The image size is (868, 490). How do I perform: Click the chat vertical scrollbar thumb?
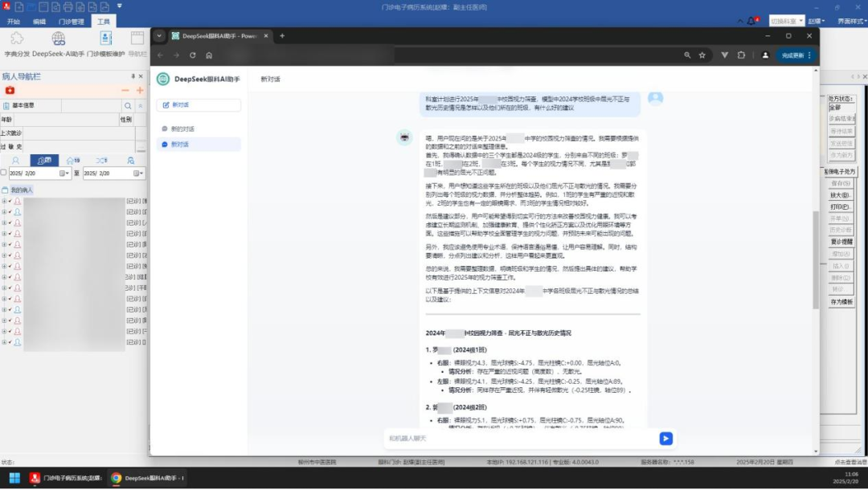(x=816, y=260)
